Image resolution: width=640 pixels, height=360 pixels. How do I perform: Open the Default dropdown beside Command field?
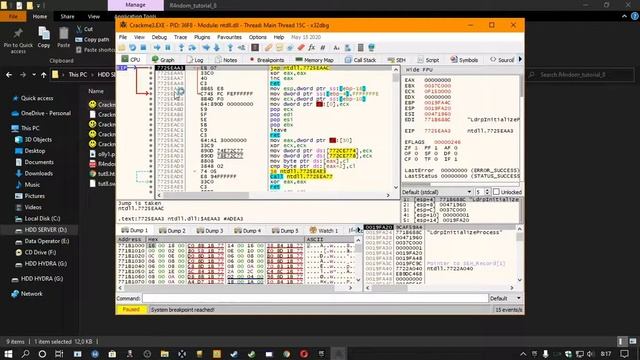point(505,298)
